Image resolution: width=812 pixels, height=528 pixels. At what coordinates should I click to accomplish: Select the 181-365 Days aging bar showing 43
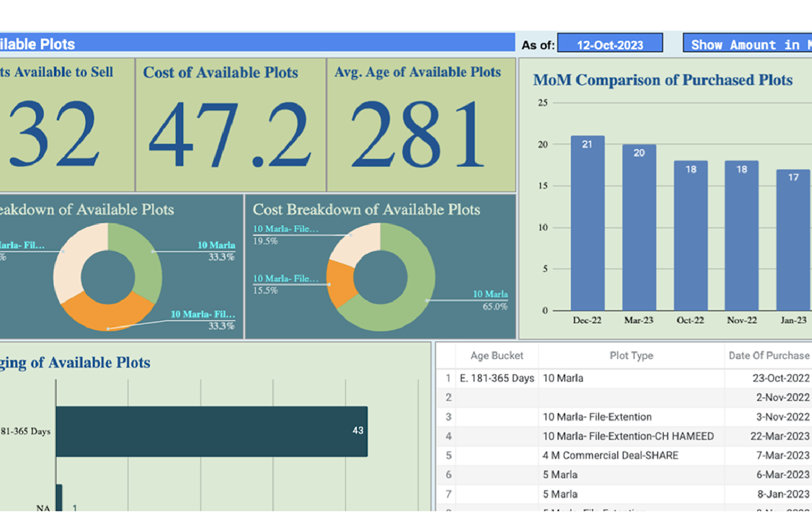click(x=211, y=431)
